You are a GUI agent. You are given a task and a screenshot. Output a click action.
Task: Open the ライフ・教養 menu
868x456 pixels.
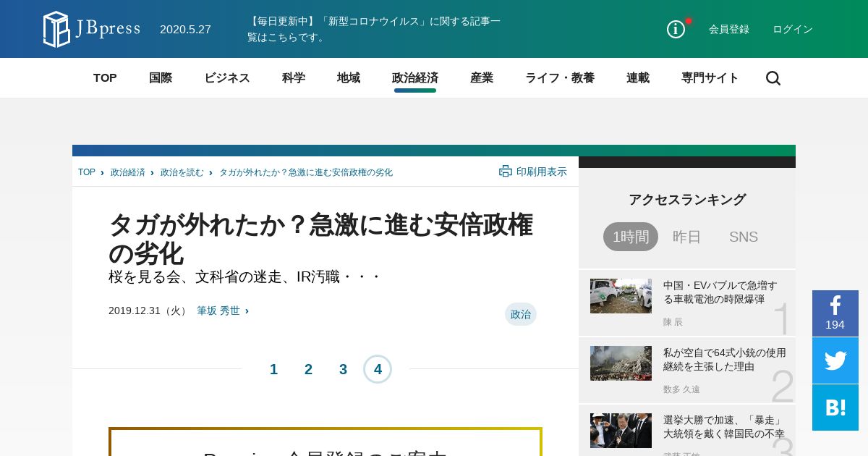click(x=560, y=78)
